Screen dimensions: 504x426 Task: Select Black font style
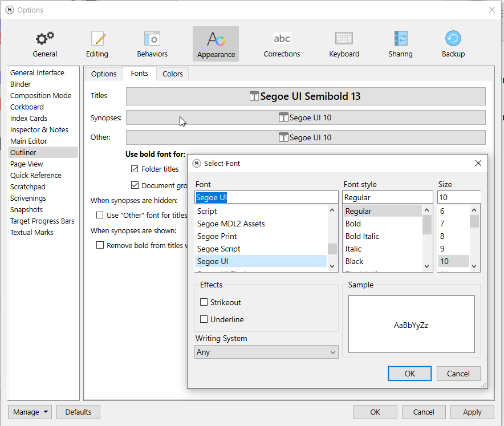coord(383,261)
